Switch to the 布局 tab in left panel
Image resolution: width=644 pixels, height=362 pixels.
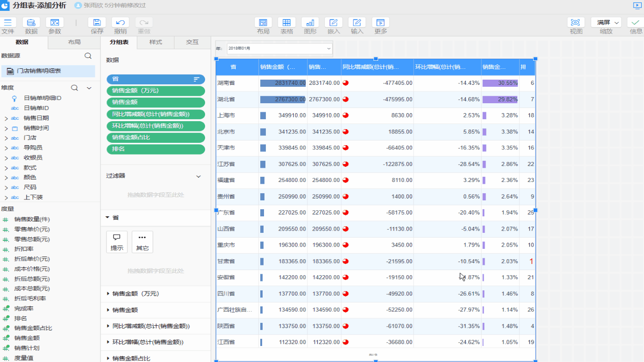74,42
